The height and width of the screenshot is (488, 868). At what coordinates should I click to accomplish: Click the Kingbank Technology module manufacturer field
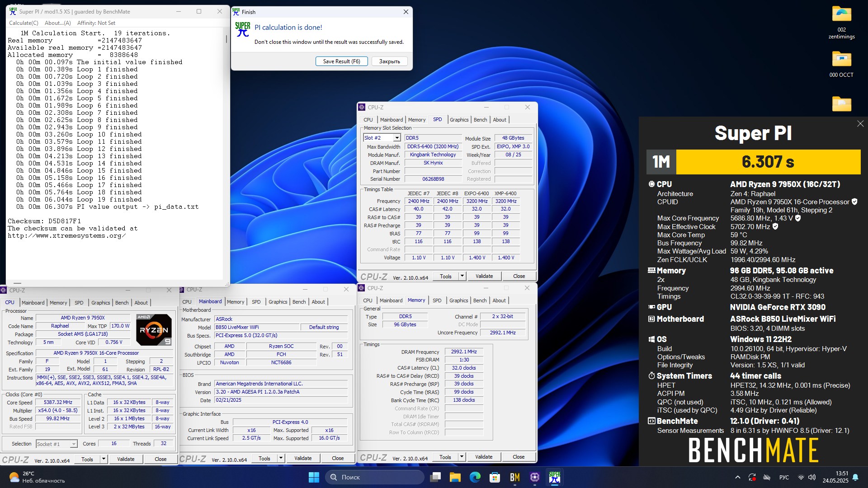pyautogui.click(x=433, y=155)
